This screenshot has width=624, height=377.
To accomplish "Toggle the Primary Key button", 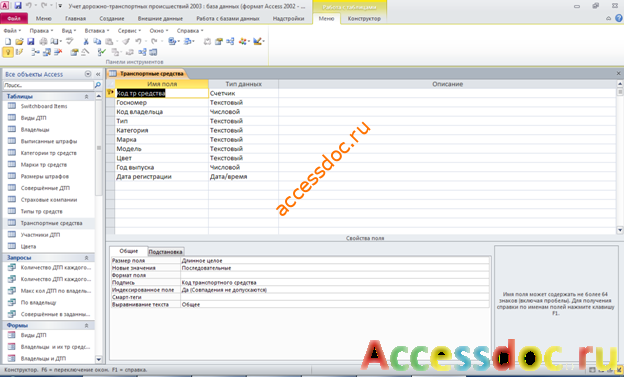I will [x=8, y=52].
